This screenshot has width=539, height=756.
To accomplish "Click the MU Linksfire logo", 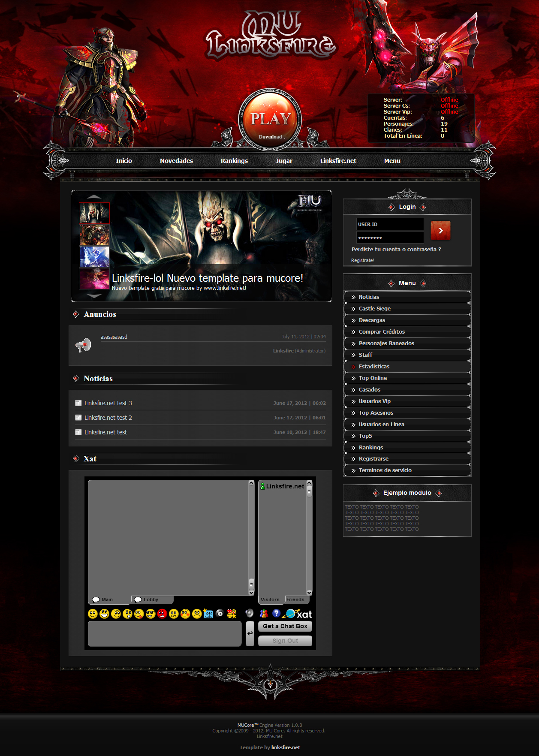I will tap(271, 36).
